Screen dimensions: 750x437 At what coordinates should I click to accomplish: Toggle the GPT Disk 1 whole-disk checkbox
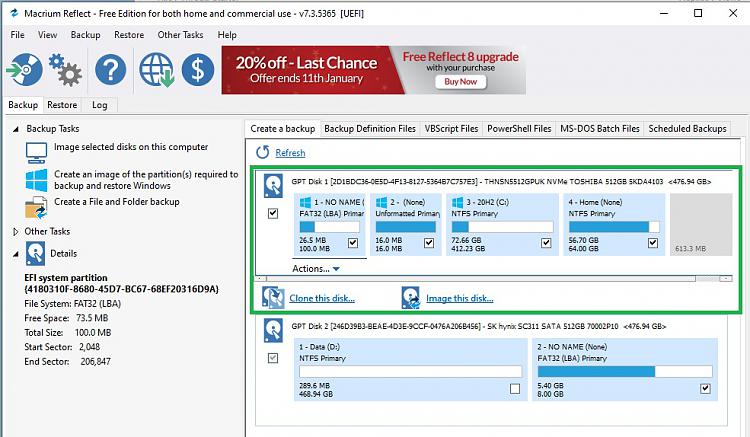273,213
